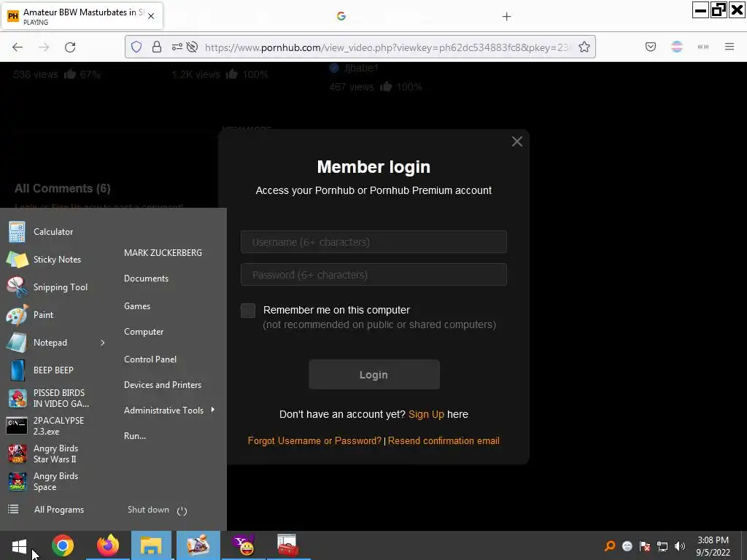Click the volume speaker tray icon
This screenshot has width=747, height=560.
[x=680, y=546]
